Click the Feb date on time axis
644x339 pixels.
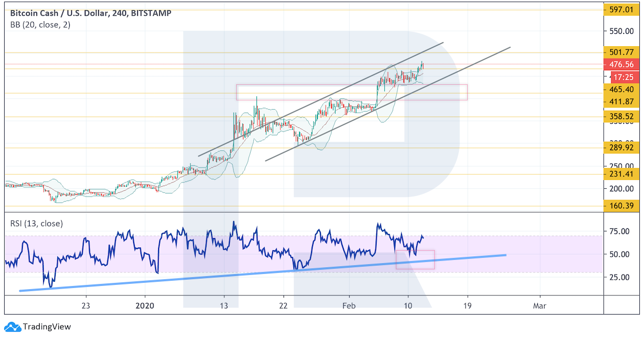[349, 306]
